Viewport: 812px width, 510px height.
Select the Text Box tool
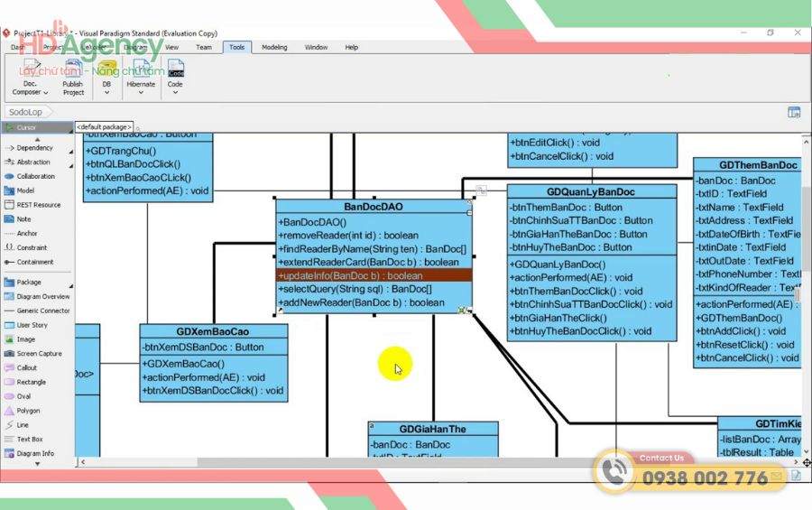coord(29,440)
